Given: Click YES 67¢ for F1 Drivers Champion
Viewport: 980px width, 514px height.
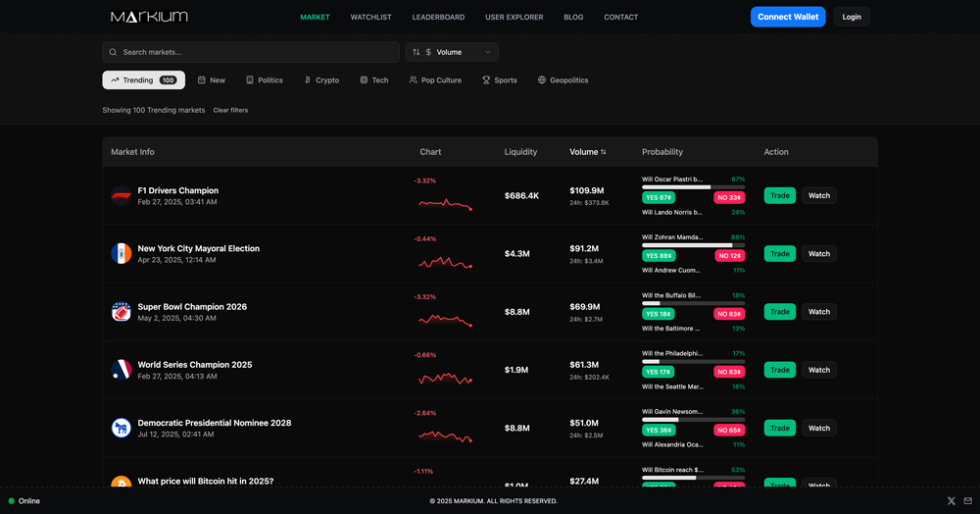Looking at the screenshot, I should click(x=659, y=197).
